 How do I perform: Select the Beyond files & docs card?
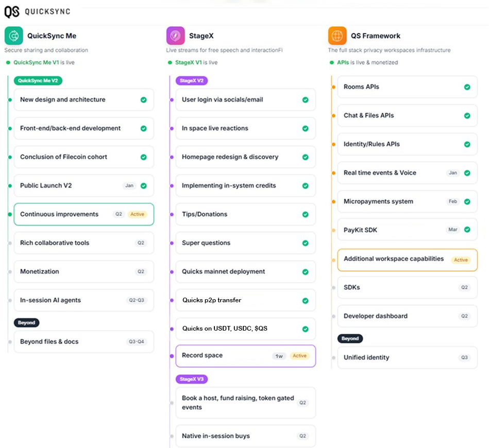(x=84, y=342)
